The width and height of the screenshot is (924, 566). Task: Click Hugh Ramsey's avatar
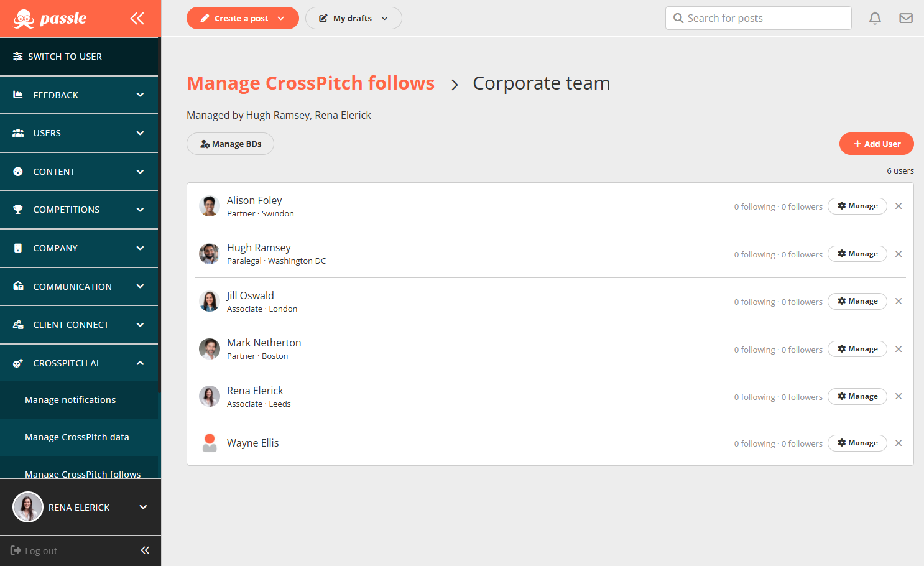click(210, 254)
